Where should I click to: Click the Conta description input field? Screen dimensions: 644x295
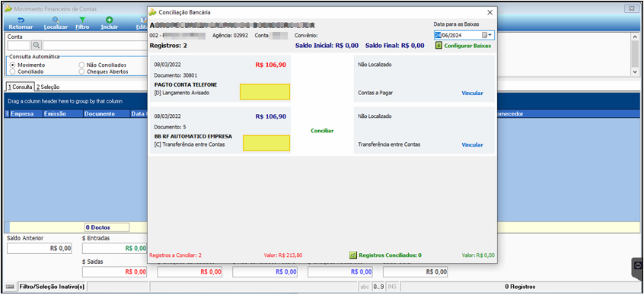(94, 45)
